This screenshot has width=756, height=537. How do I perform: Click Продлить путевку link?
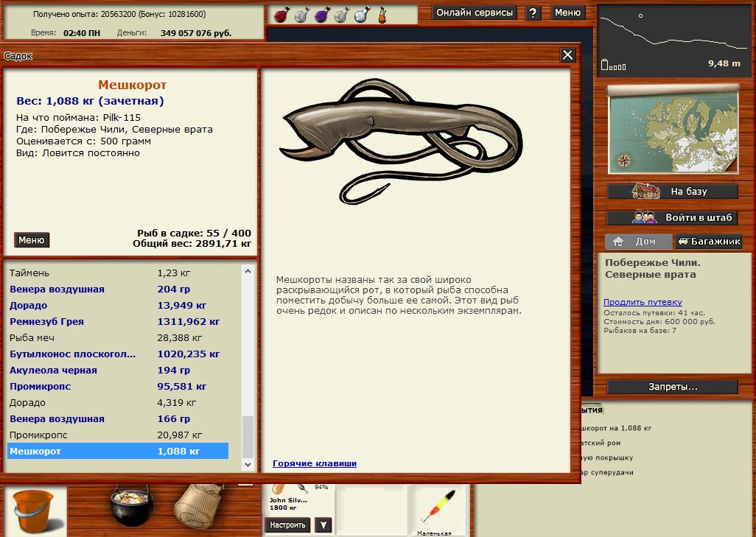(x=643, y=302)
